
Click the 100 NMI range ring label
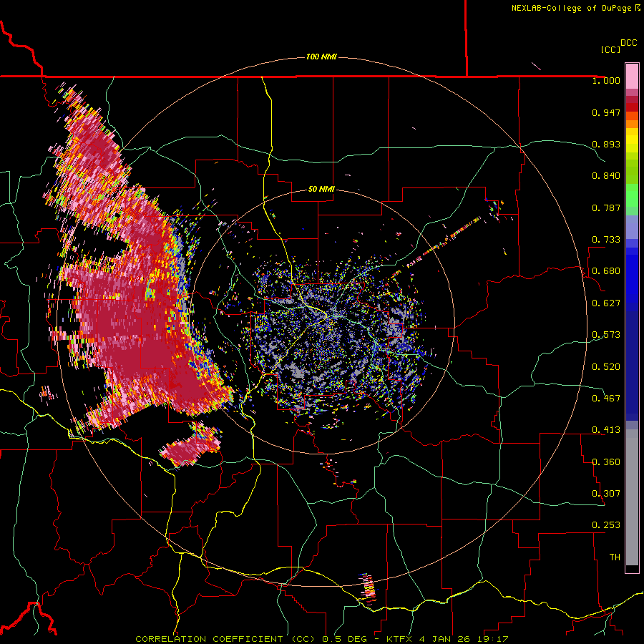click(x=321, y=57)
